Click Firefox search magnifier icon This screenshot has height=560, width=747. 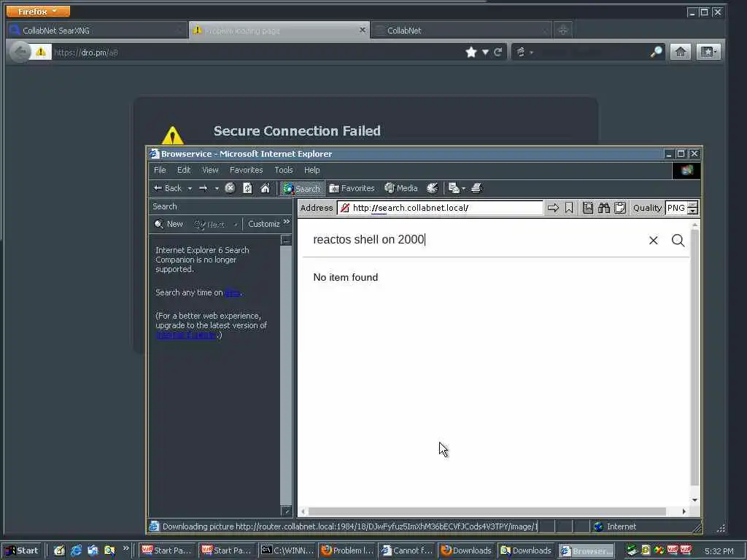[656, 52]
